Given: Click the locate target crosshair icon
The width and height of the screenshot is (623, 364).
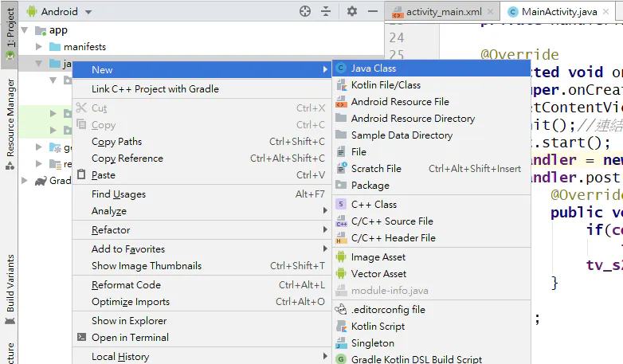Looking at the screenshot, I should [305, 11].
